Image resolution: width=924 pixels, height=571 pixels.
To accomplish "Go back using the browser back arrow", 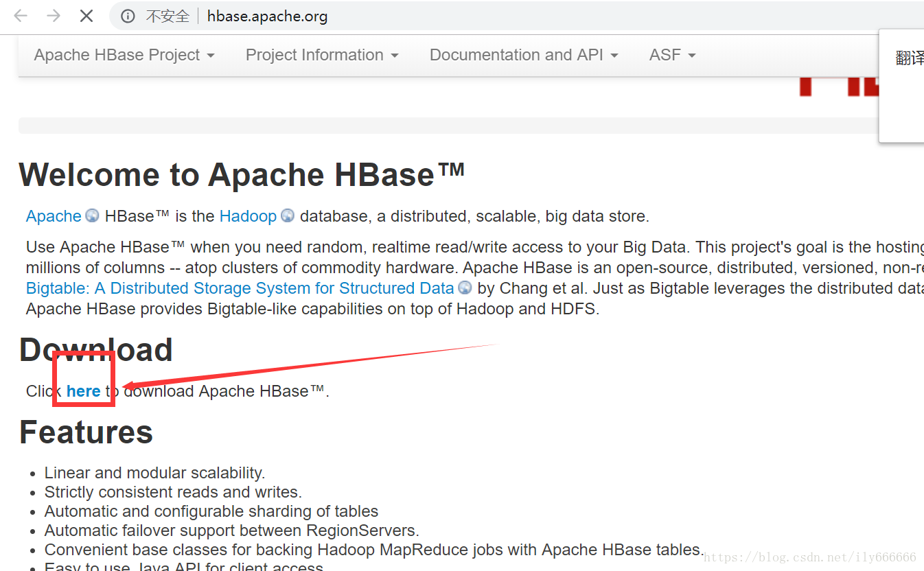I will 21,16.
